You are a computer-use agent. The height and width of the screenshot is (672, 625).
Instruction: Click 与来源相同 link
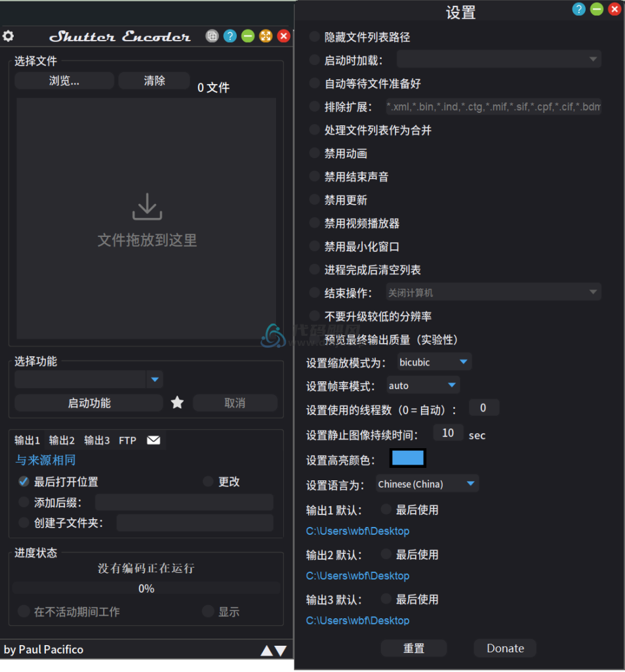[x=45, y=460]
